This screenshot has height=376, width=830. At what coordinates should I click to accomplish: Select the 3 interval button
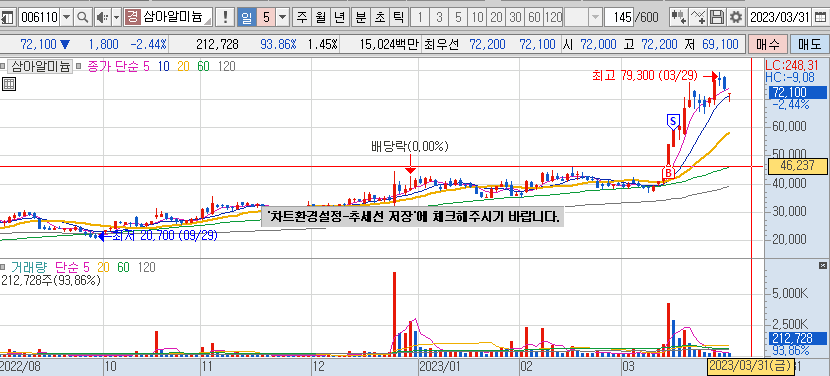click(439, 17)
